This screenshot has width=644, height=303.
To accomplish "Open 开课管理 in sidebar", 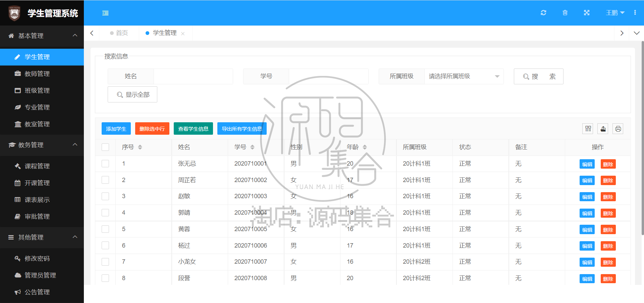I will [x=42, y=183].
